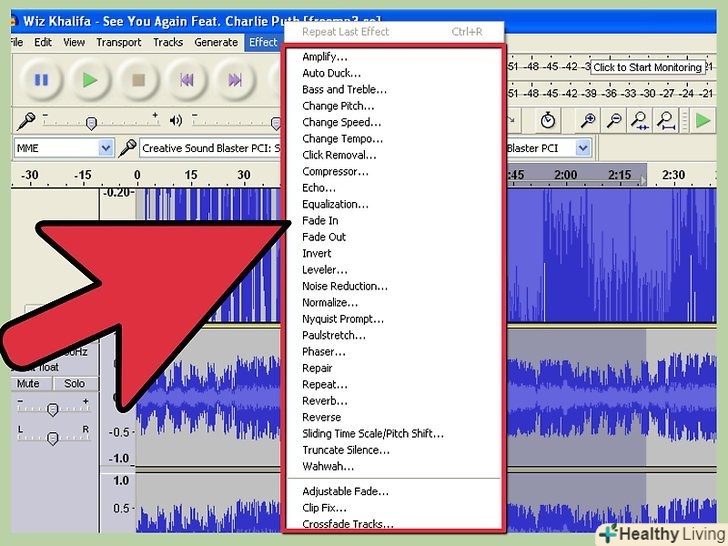Fit selection in window zoom icon

(640, 120)
